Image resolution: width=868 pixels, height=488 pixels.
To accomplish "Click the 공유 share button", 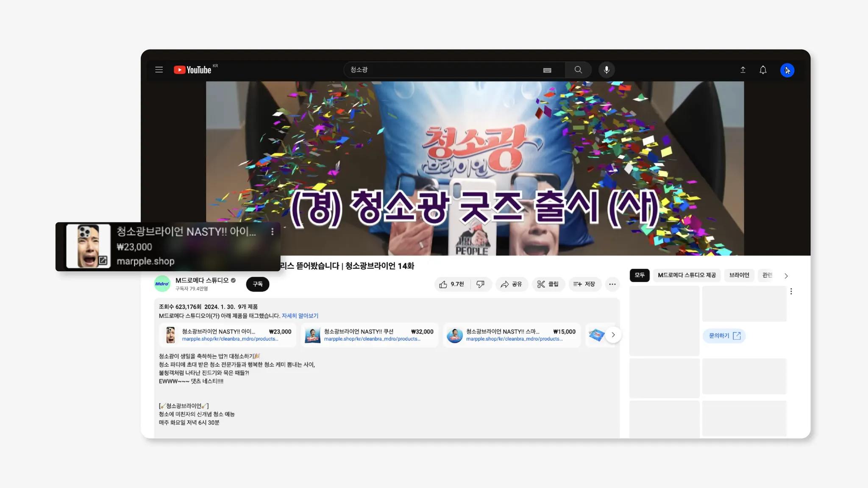I will point(511,284).
